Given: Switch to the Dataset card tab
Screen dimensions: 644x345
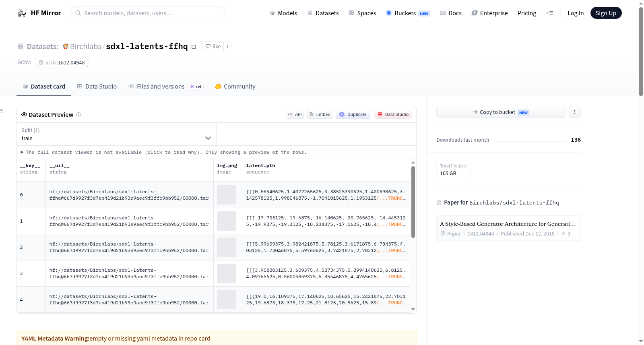Looking at the screenshot, I should tap(44, 87).
